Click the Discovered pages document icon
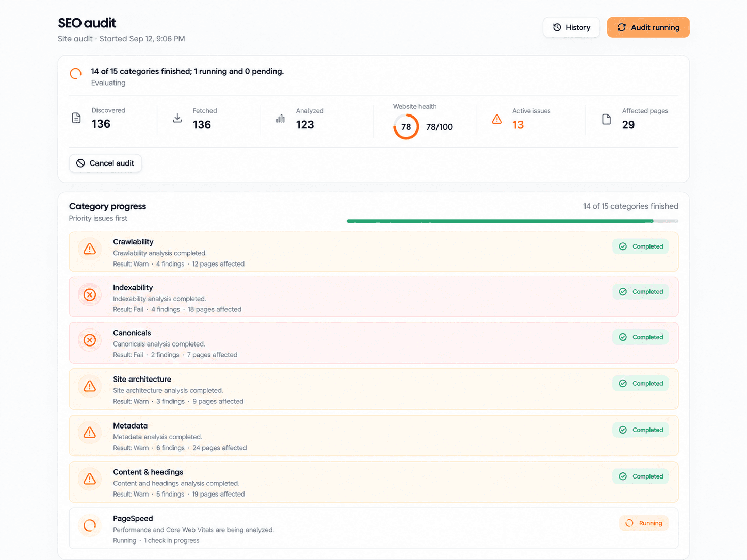Screen dimensions: 747x560 (x=76, y=118)
